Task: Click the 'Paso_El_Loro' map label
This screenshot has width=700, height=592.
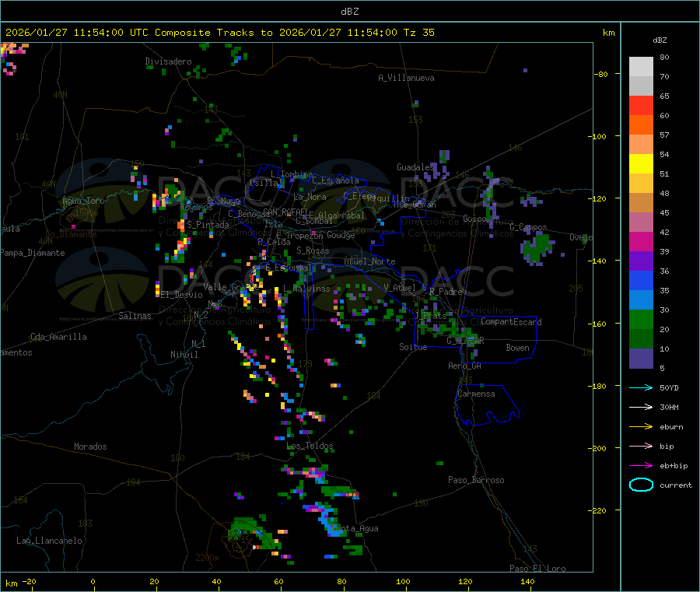Action: (537, 569)
